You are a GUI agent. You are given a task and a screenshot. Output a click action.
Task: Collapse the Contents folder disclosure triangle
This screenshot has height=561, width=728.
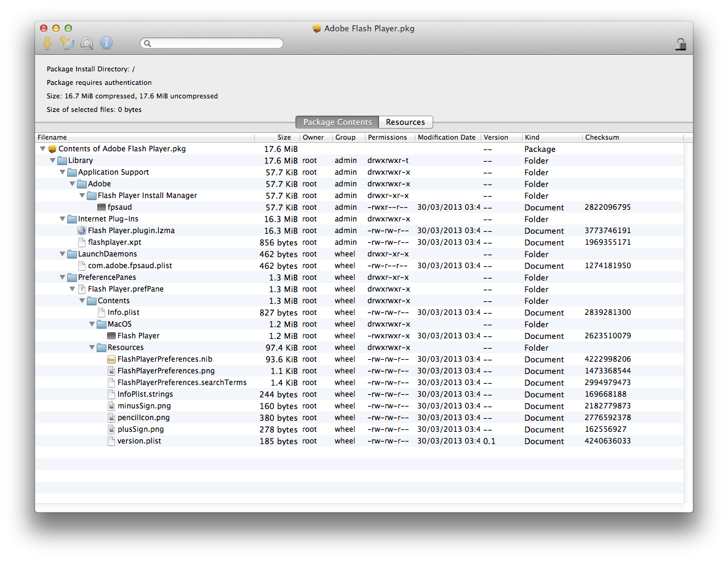[x=82, y=301]
